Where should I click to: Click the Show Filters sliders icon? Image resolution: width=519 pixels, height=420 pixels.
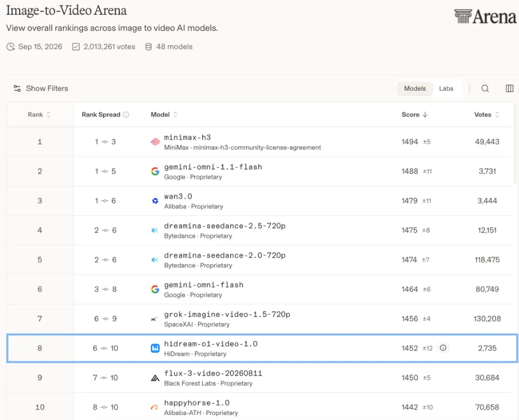[x=17, y=88]
